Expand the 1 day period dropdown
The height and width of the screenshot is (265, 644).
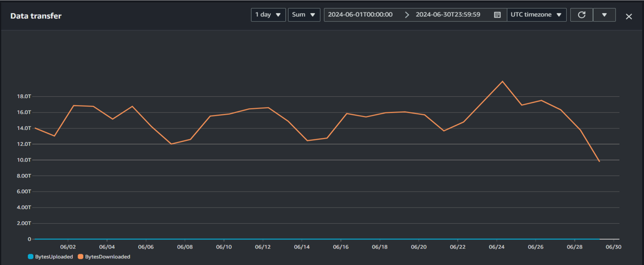[x=268, y=15]
